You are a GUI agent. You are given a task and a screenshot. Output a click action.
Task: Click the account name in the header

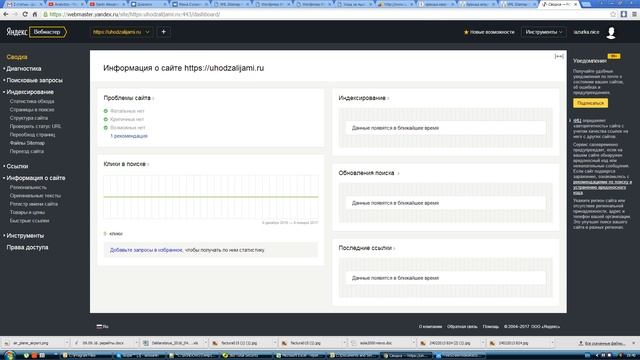(587, 32)
